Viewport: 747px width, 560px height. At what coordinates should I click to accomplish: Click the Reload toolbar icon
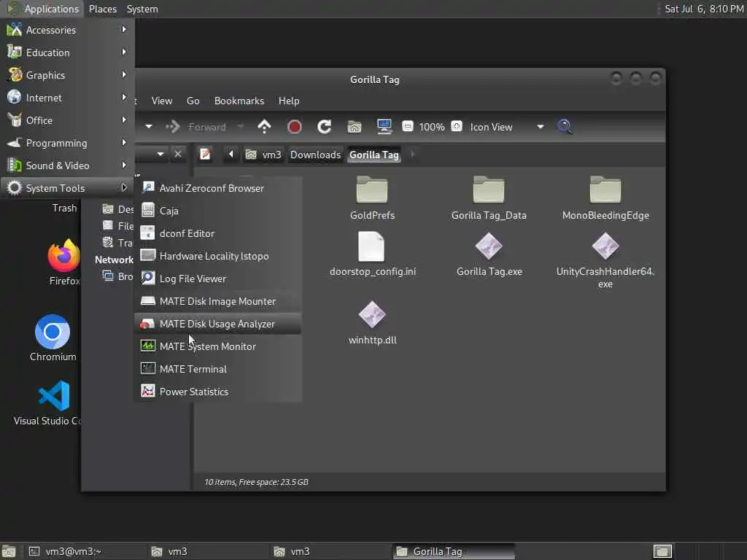pos(325,127)
